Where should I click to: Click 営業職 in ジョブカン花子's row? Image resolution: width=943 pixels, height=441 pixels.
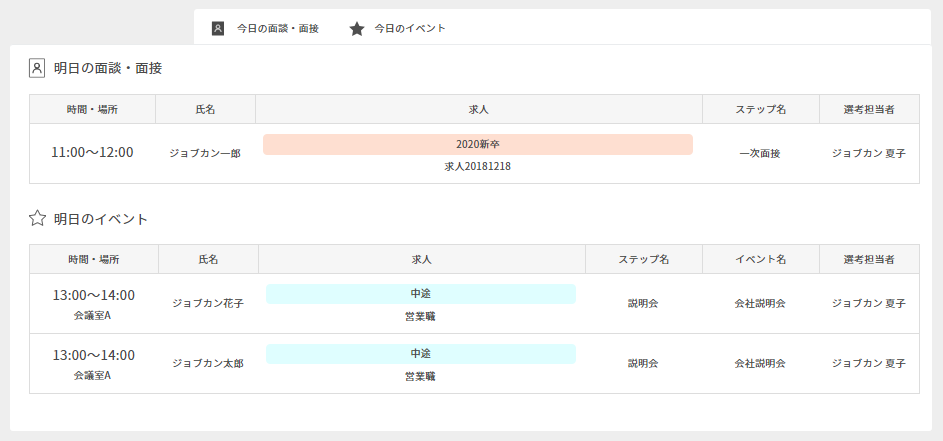pos(420,316)
